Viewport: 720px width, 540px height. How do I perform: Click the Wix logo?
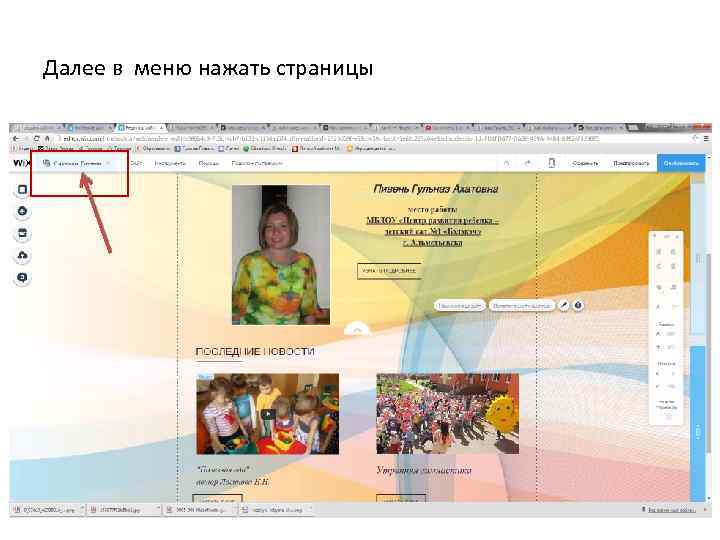pyautogui.click(x=20, y=163)
